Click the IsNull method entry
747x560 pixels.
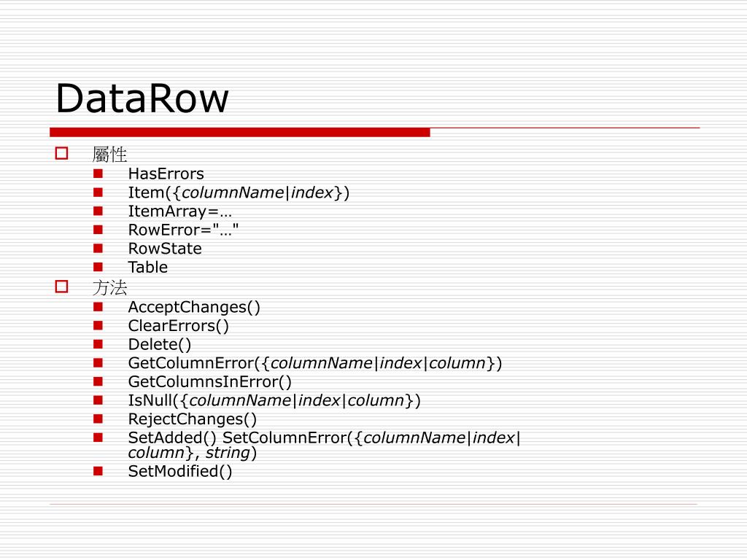274,400
